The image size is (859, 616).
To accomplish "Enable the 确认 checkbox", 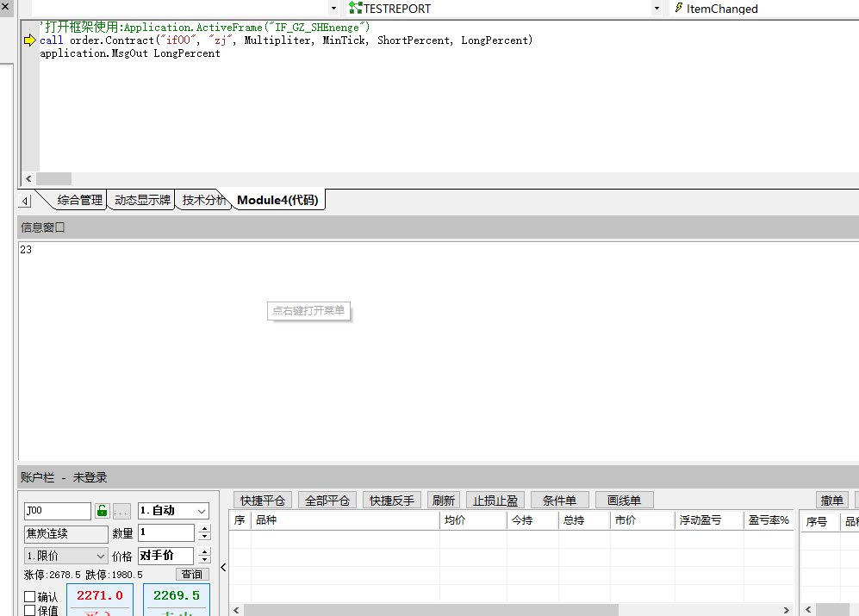I will [30, 596].
